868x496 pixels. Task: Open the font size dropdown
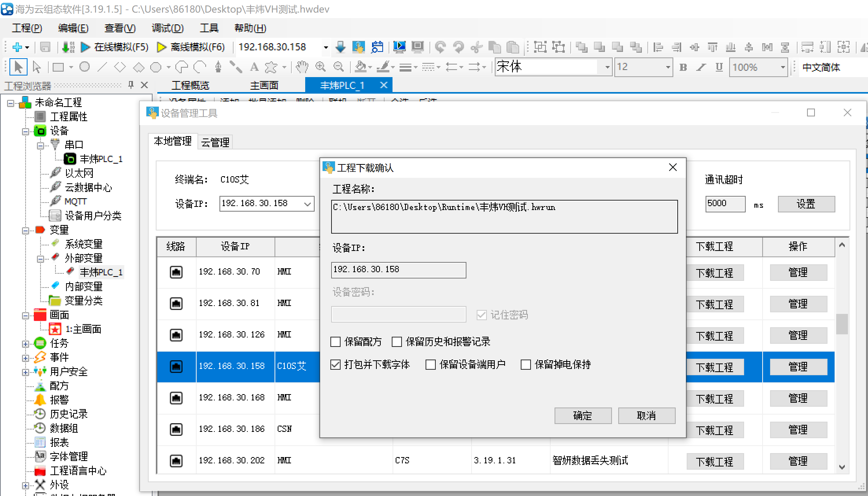point(668,67)
